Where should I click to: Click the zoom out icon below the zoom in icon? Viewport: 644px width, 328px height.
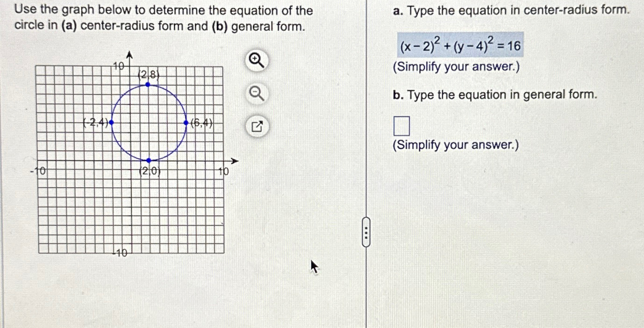[x=256, y=94]
